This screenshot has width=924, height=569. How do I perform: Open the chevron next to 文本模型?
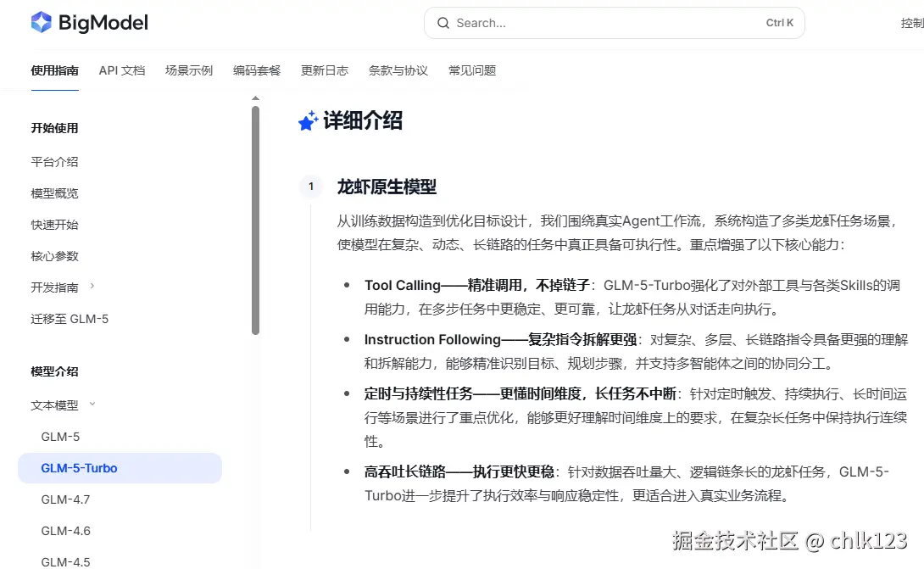pos(92,404)
